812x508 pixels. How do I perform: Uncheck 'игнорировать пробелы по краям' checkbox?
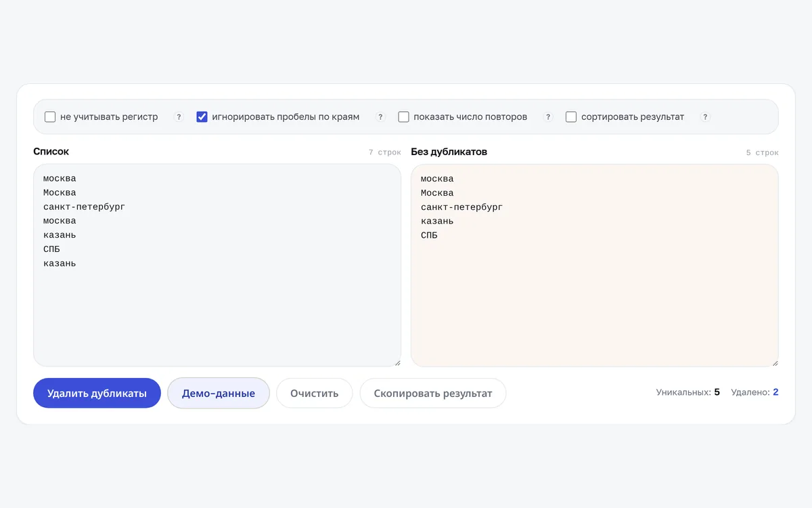(x=202, y=117)
